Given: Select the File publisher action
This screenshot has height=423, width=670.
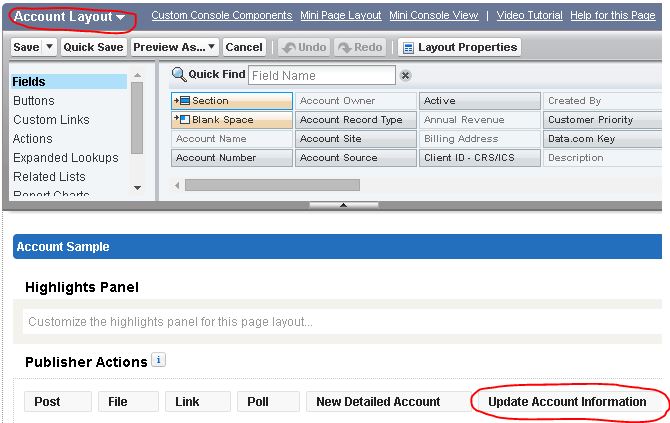Looking at the screenshot, I should 128,402.
